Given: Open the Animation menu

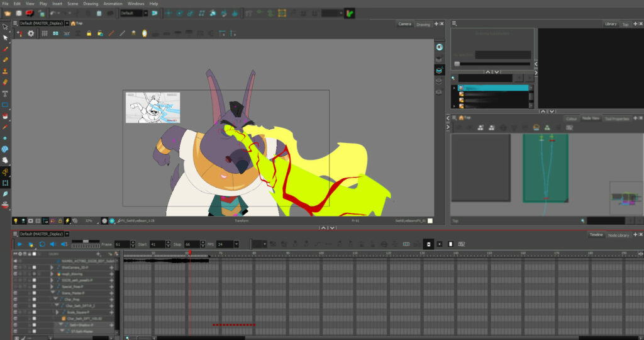Looking at the screenshot, I should (x=113, y=4).
